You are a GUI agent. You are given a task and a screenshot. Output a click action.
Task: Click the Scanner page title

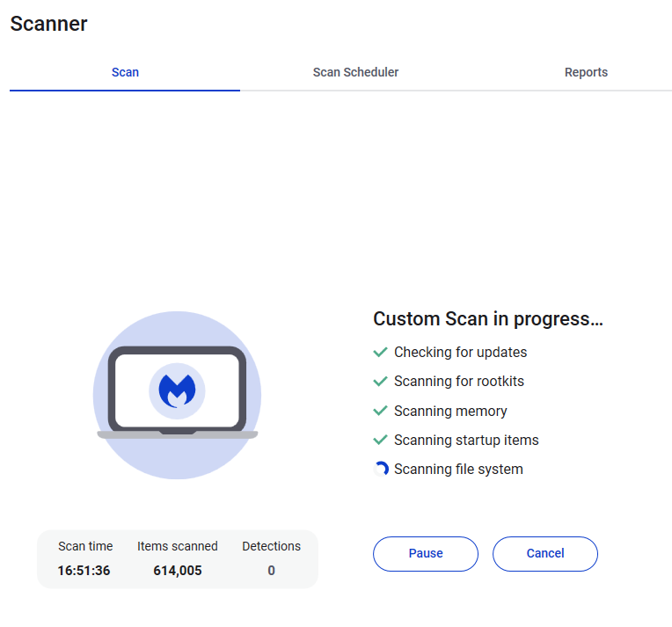click(48, 24)
